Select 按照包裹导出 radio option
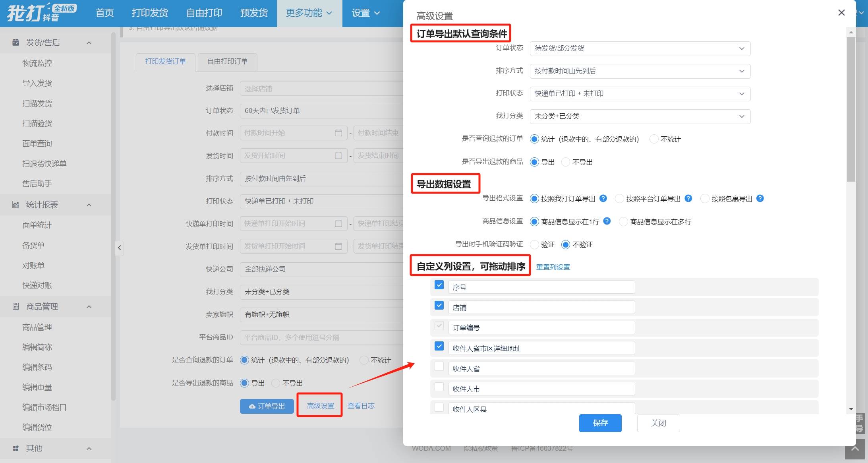Viewport: 868px width, 463px height. [704, 199]
